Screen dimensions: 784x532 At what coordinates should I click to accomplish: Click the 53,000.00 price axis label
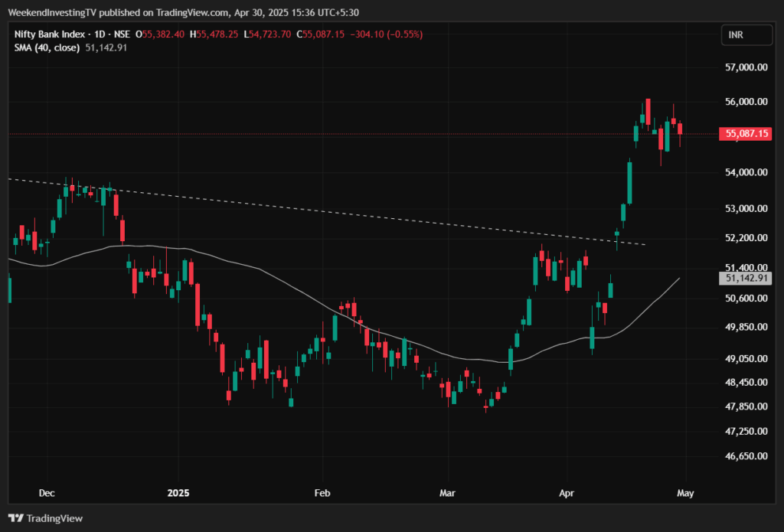point(746,208)
